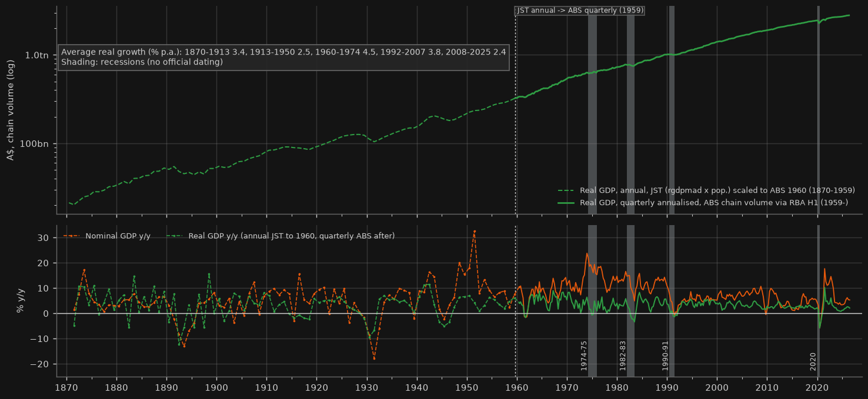Click the orange Nominal GDP legend marker
This screenshot has height=399, width=868.
71,236
